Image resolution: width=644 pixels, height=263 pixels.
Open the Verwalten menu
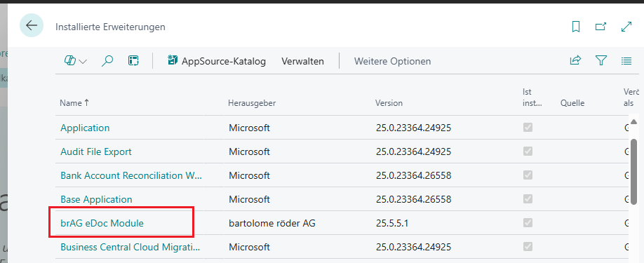pyautogui.click(x=302, y=61)
